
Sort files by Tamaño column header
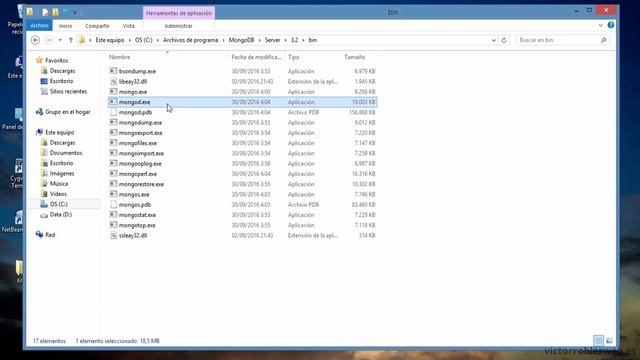pyautogui.click(x=354, y=57)
